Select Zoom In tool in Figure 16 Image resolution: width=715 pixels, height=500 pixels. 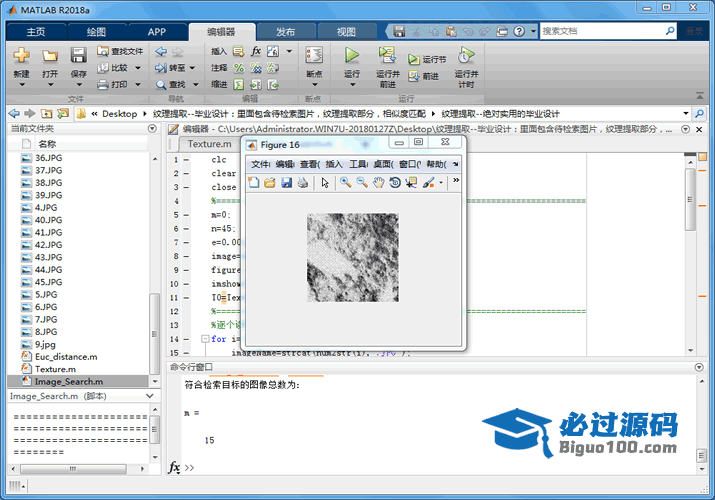click(345, 182)
